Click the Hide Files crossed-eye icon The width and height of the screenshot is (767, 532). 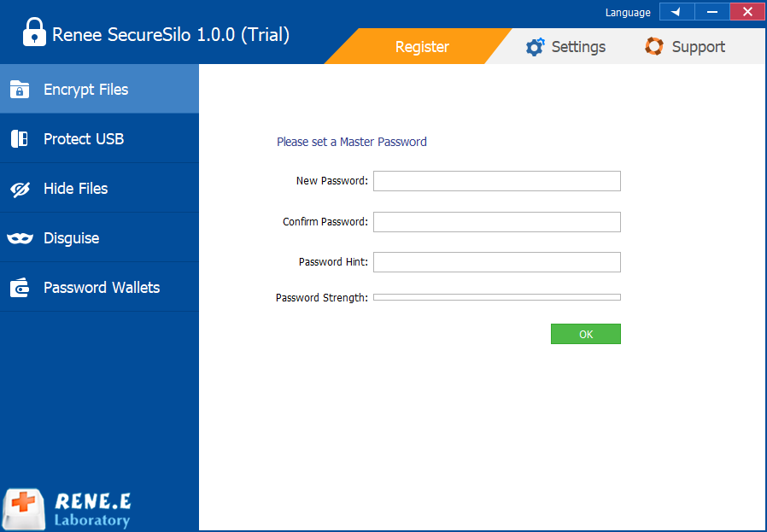tap(20, 189)
